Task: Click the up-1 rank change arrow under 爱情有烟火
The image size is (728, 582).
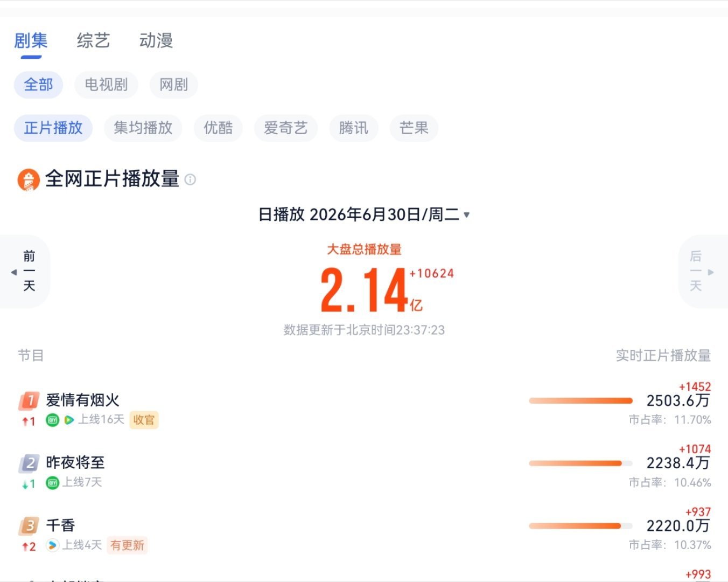Action: [29, 421]
